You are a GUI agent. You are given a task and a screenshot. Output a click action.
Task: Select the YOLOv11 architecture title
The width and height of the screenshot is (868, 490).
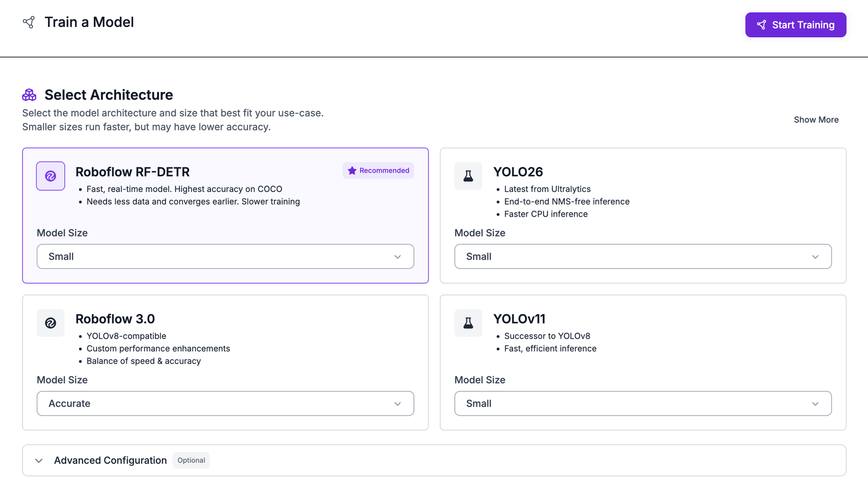coord(519,319)
